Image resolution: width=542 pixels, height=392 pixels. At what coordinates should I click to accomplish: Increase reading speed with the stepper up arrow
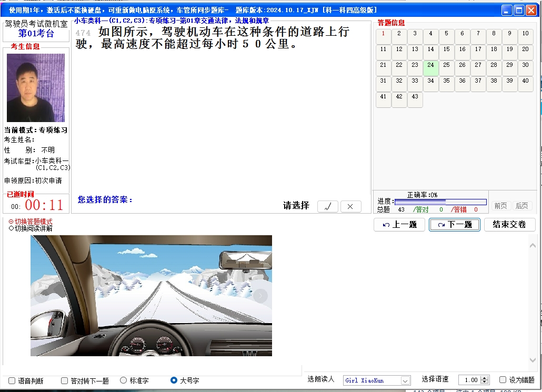click(x=485, y=378)
